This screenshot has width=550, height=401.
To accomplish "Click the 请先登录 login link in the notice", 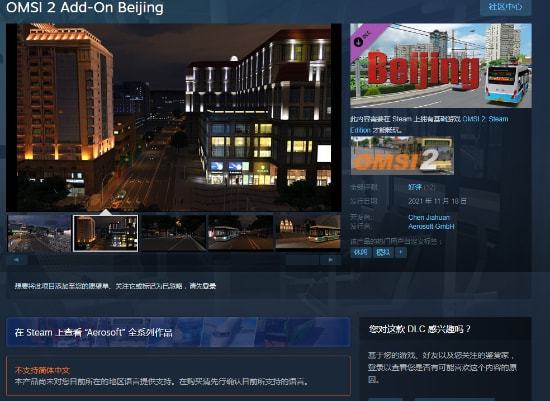I will (x=203, y=286).
